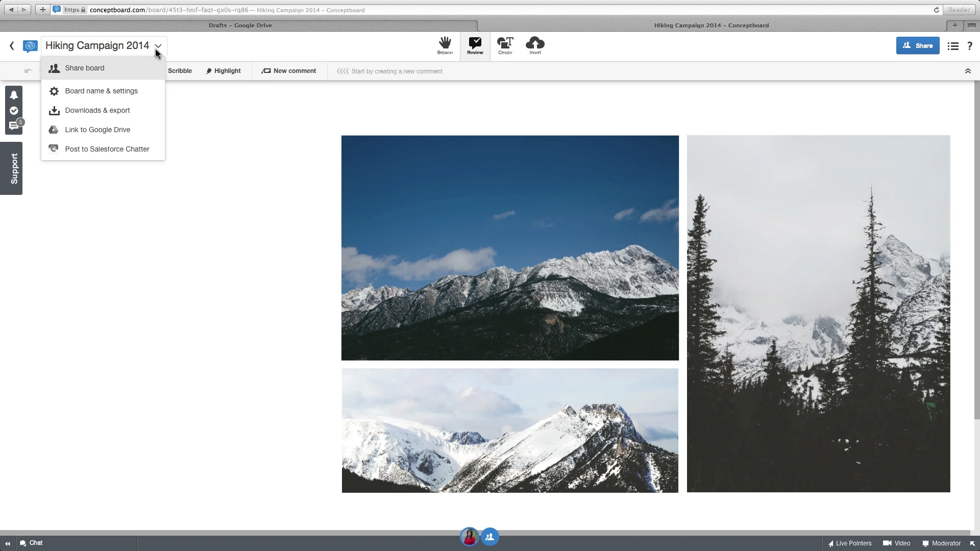
Task: Click the undo arrow in review toolbar
Action: pyautogui.click(x=28, y=71)
